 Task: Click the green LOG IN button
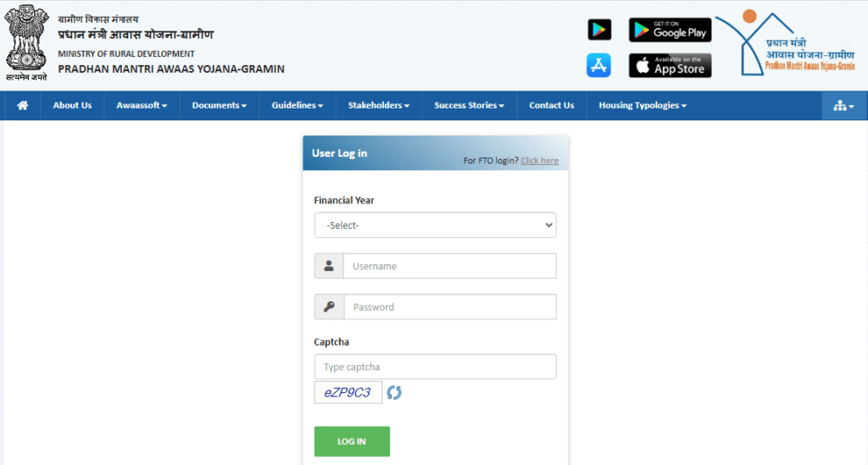[352, 441]
